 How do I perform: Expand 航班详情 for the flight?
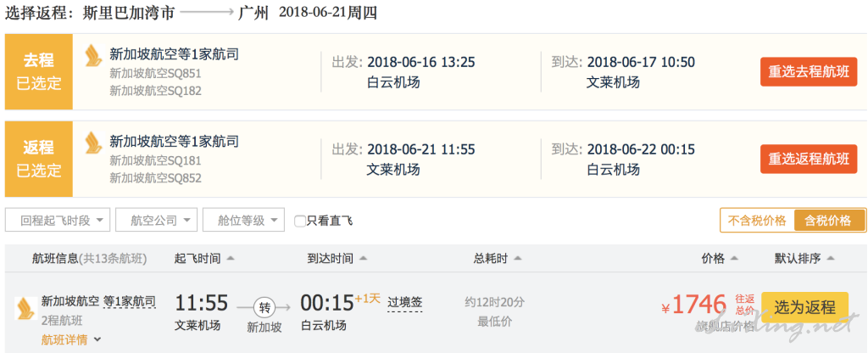click(71, 339)
